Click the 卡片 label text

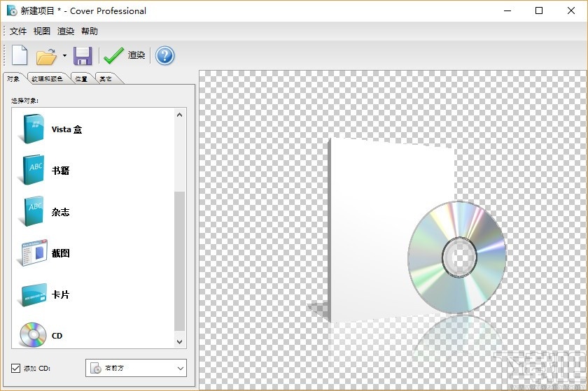pyautogui.click(x=60, y=294)
